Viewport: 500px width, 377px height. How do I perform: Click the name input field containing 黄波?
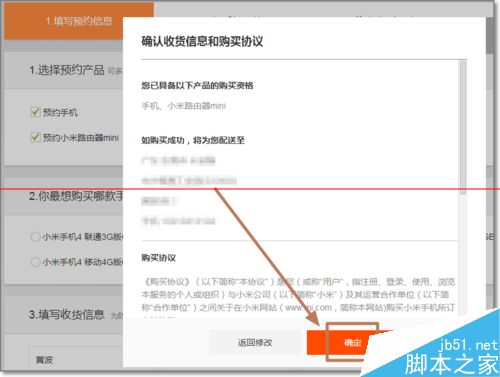tap(76, 359)
